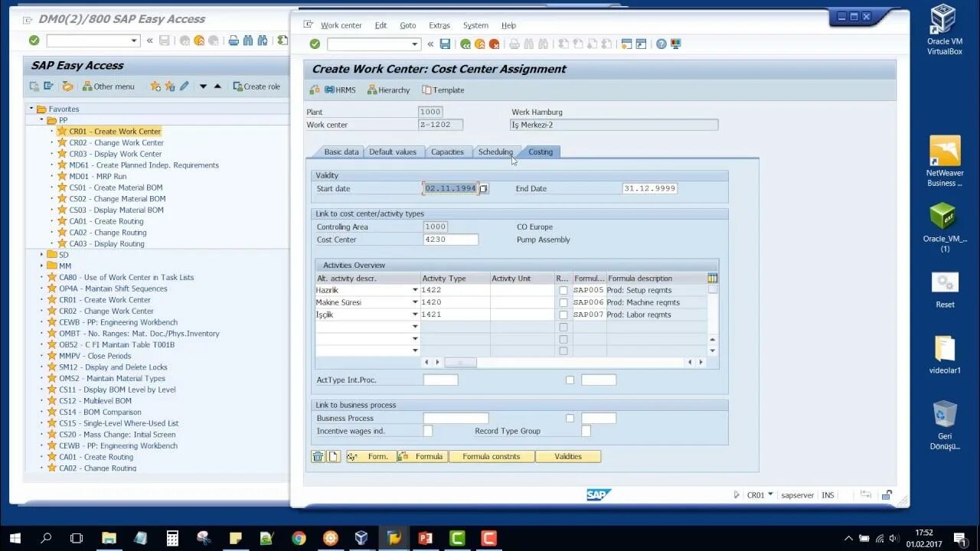Click the new entry page icon beside trash
980x551 pixels.
334,457
